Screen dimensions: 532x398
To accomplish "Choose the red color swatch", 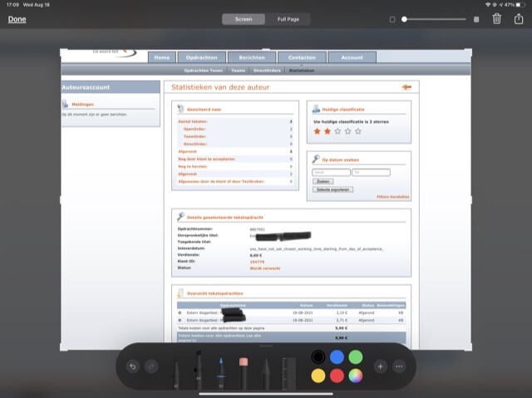I will coord(337,376).
